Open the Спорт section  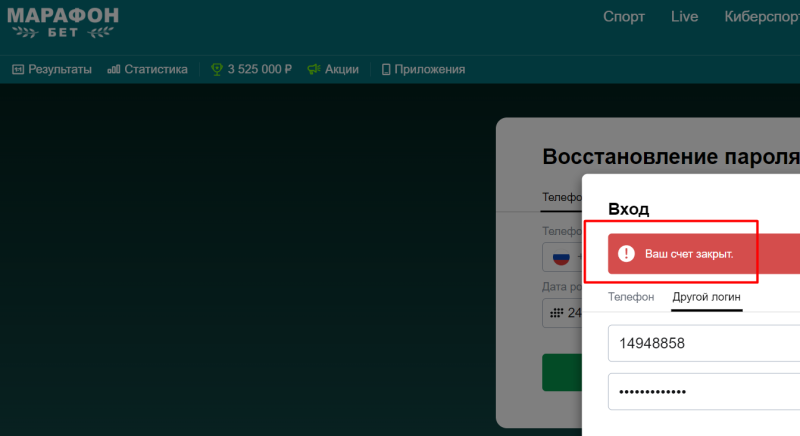624,17
